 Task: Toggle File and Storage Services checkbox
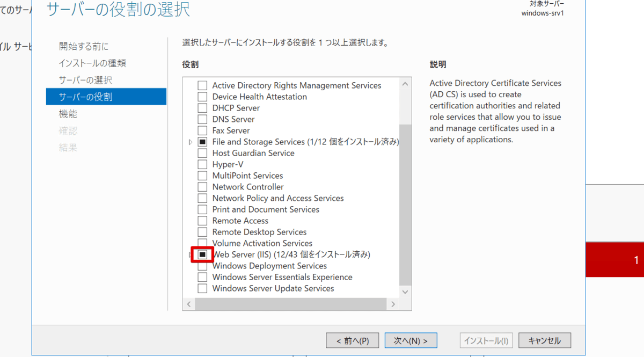tap(202, 142)
